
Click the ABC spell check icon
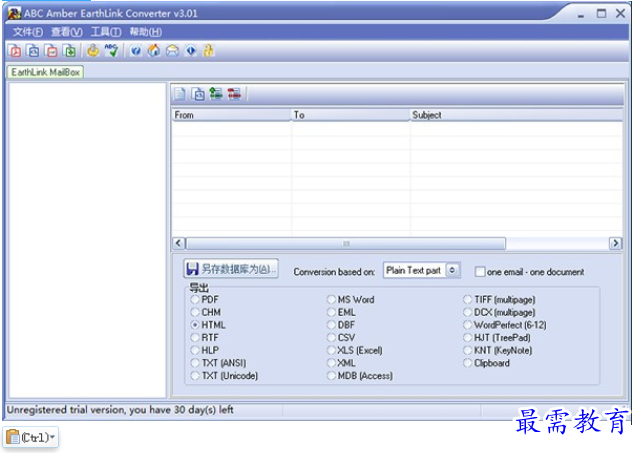(111, 51)
